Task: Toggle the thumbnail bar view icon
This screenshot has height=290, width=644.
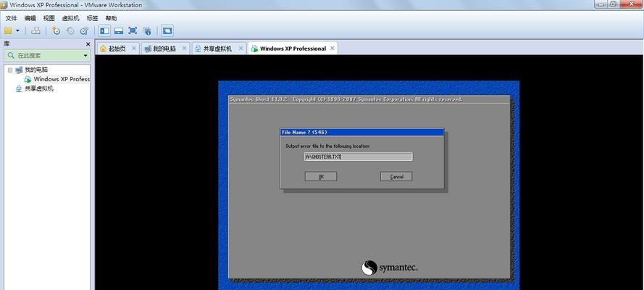Action: coord(119,30)
